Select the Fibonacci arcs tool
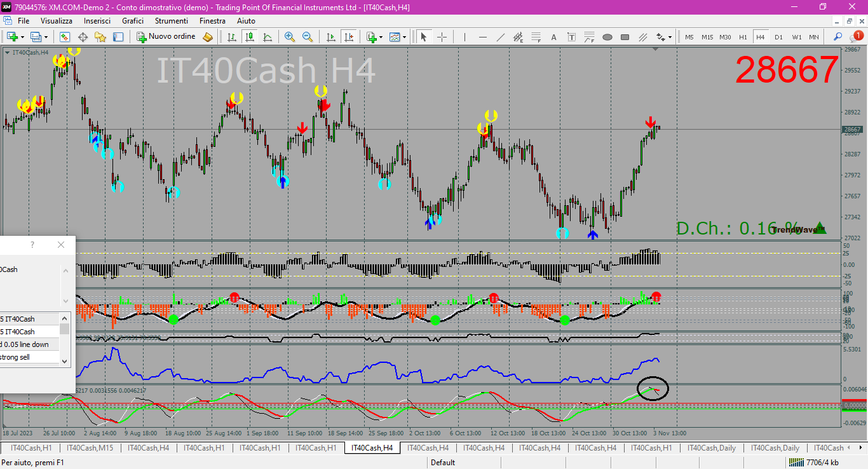 pos(589,37)
